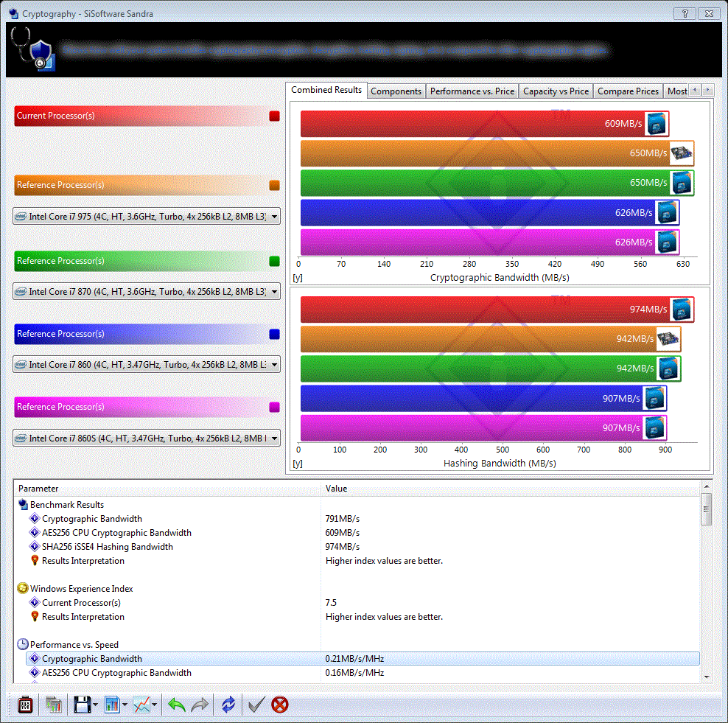Open the options sliders icon in bottom toolbar
The image size is (728, 723).
[x=25, y=705]
